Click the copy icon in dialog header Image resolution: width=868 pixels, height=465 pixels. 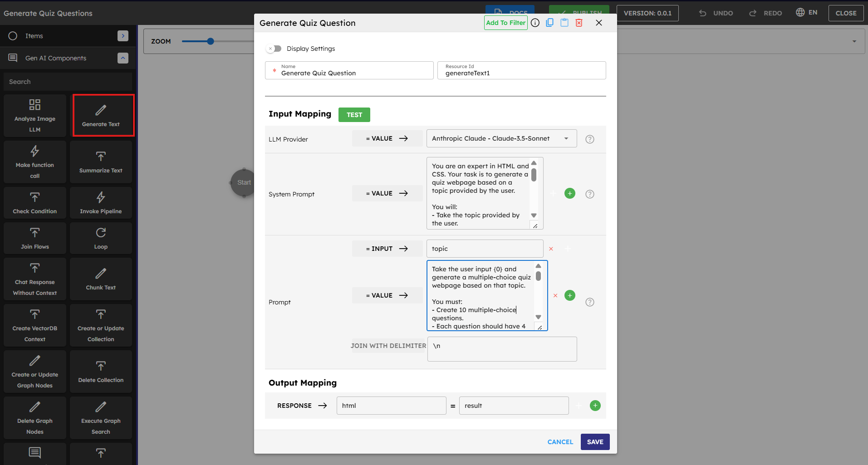[x=549, y=23]
